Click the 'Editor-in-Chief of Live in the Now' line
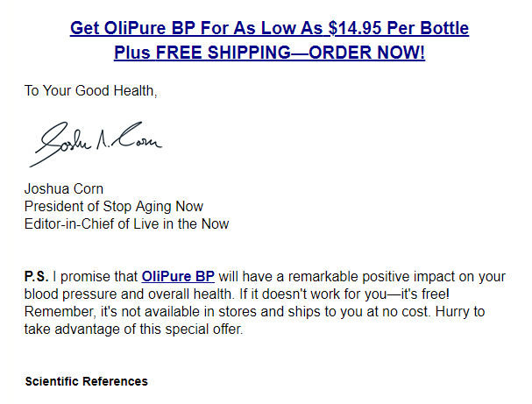Viewport: 532px width, 404px height. coord(126,223)
